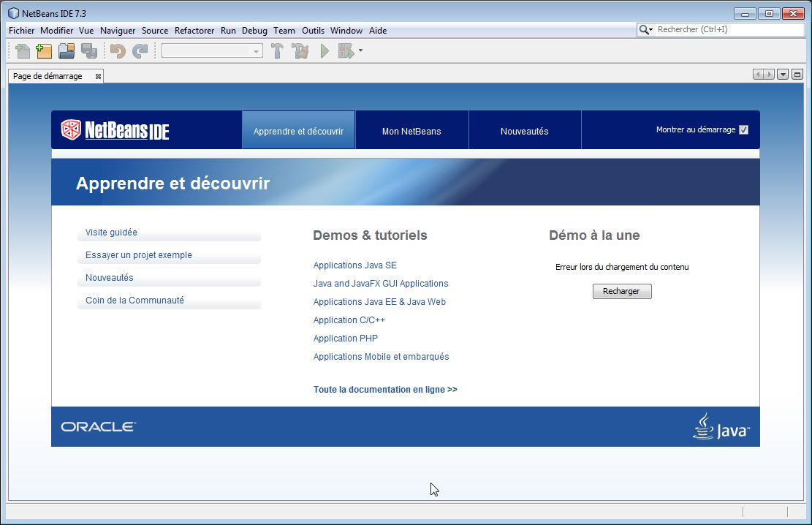This screenshot has height=525, width=812.
Task: Click the Build Project hammer icon
Action: click(x=277, y=50)
